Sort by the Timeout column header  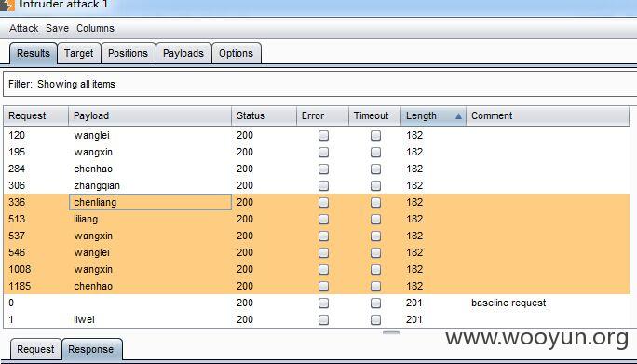[375, 115]
